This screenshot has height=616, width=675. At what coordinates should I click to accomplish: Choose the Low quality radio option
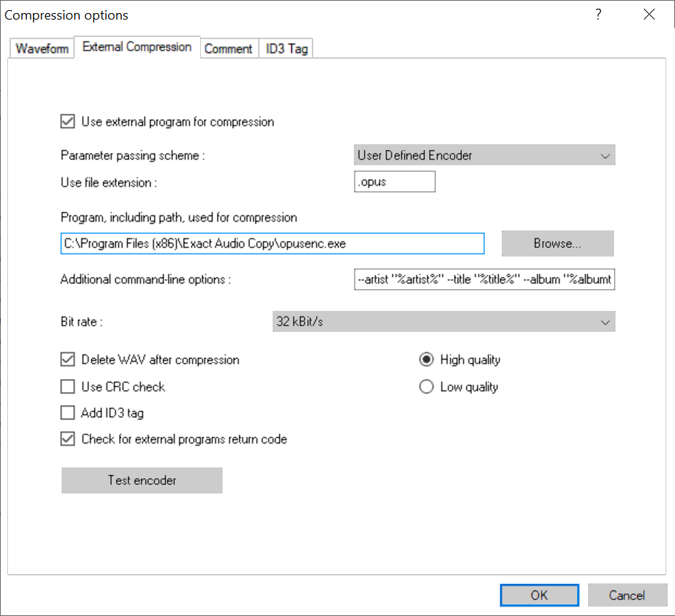click(x=427, y=387)
